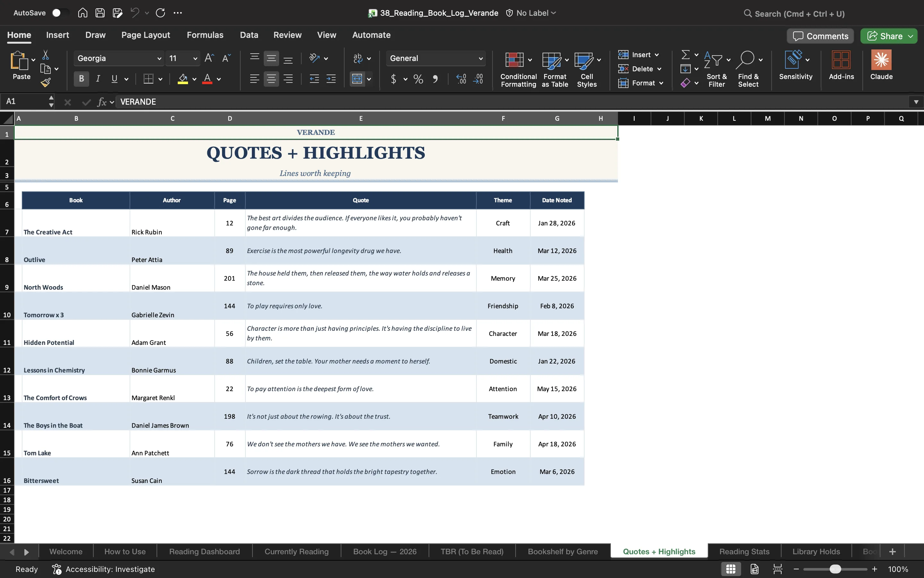Screen dimensions: 924x578
Task: Toggle Underline formatting
Action: point(114,79)
